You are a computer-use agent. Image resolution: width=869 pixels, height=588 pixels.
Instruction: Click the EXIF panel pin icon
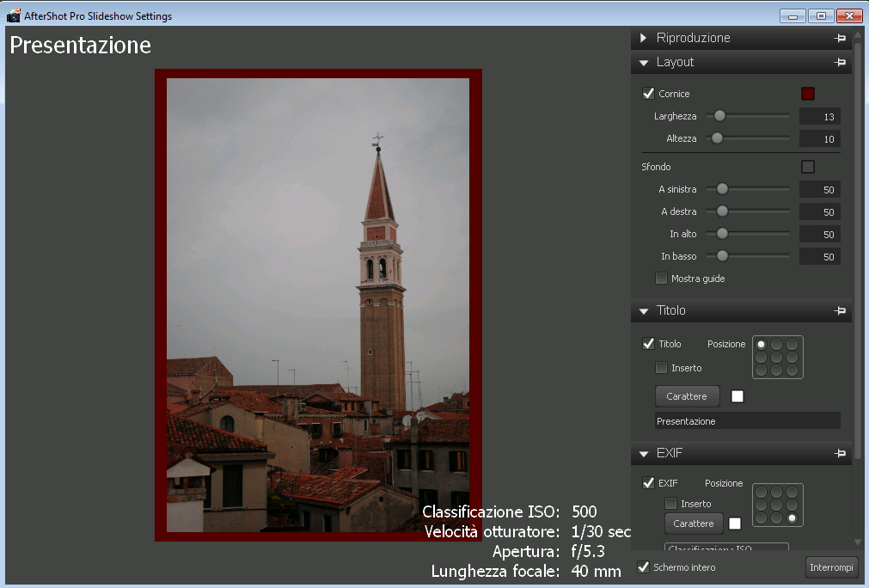click(839, 454)
